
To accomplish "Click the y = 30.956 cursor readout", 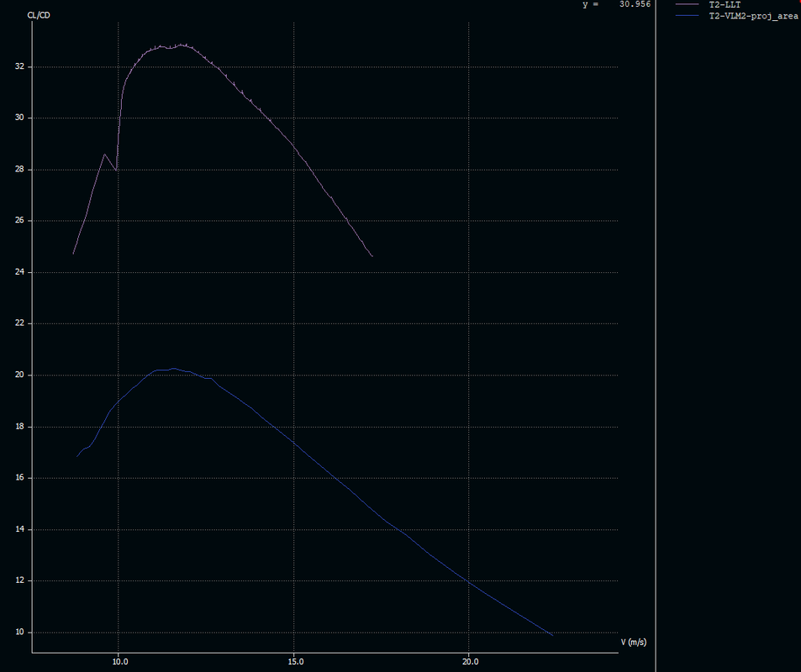I will [x=617, y=4].
